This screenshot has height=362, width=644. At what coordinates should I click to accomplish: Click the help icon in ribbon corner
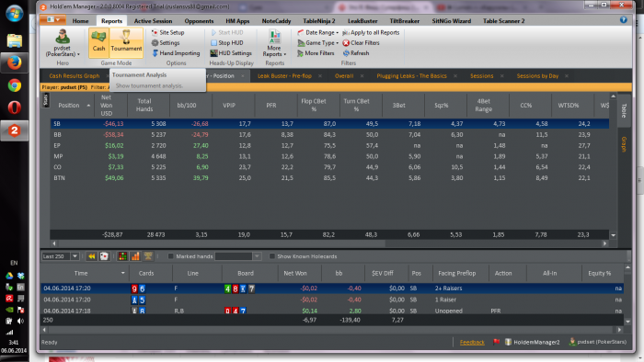click(x=624, y=19)
